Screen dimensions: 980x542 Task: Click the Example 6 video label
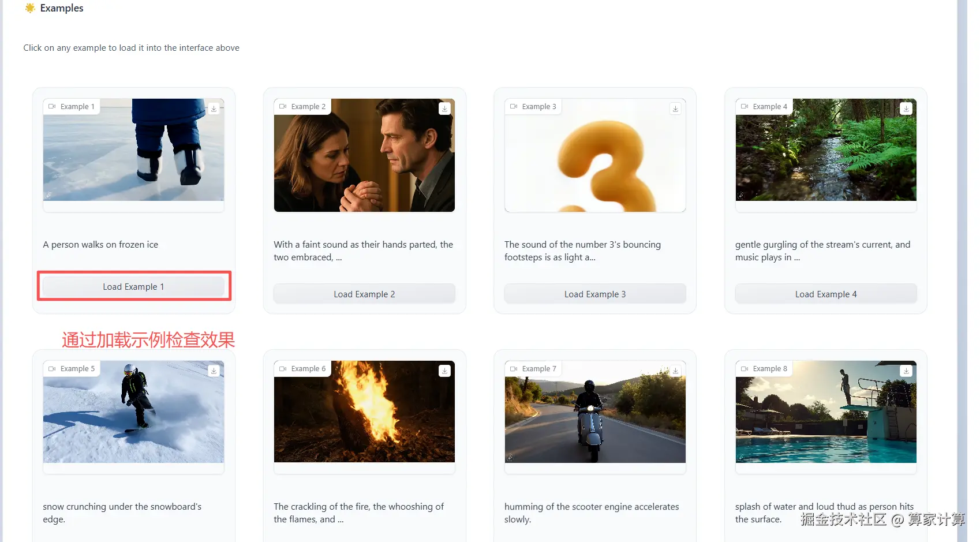302,369
